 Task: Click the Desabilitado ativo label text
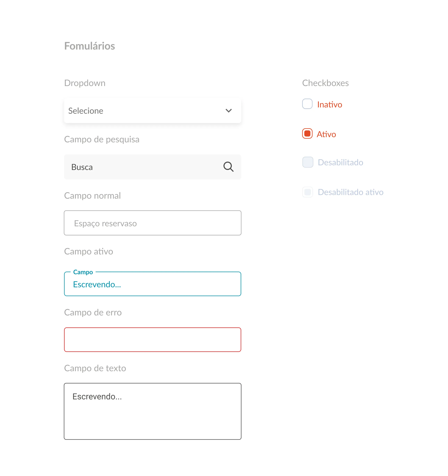coord(350,192)
